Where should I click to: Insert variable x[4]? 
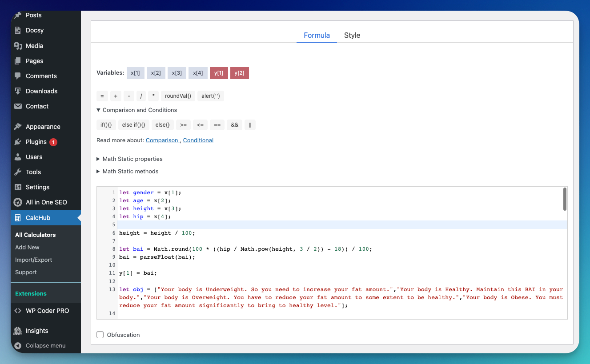(x=198, y=73)
